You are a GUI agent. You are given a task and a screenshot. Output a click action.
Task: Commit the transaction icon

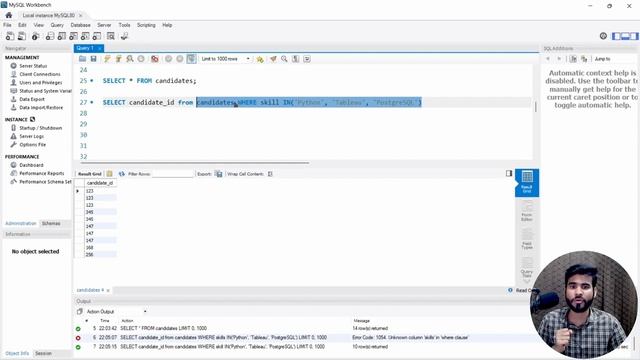coord(168,59)
